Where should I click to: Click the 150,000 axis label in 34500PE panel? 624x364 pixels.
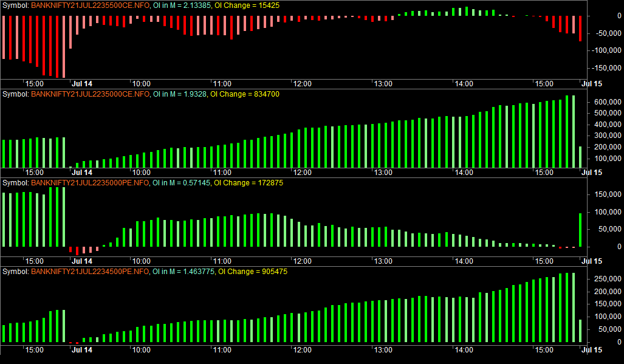click(608, 304)
